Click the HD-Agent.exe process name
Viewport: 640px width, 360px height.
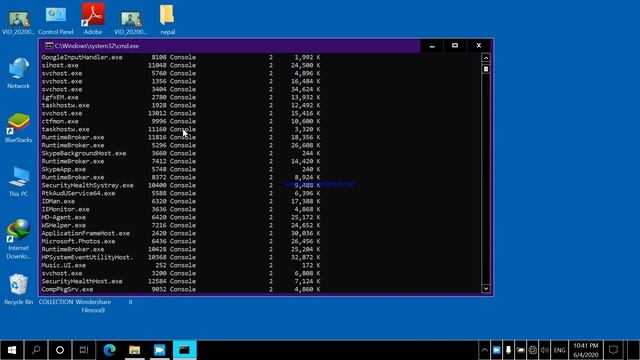[x=63, y=217]
